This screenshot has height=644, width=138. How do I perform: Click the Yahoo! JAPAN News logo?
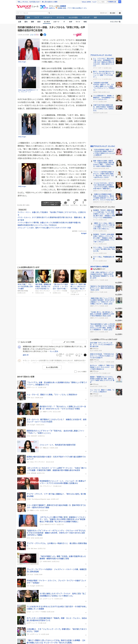pyautogui.click(x=28, y=7)
